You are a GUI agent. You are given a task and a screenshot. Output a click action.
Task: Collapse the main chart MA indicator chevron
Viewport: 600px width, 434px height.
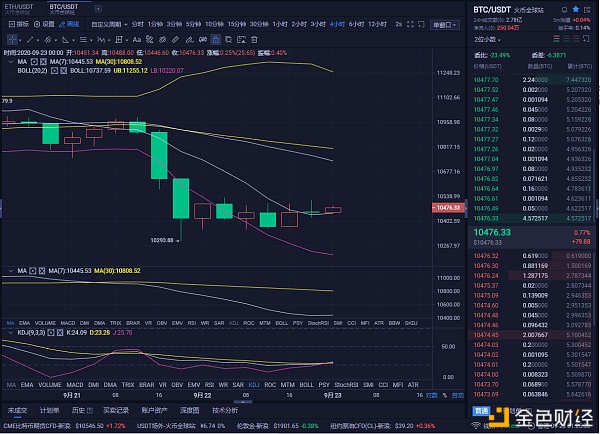point(11,62)
